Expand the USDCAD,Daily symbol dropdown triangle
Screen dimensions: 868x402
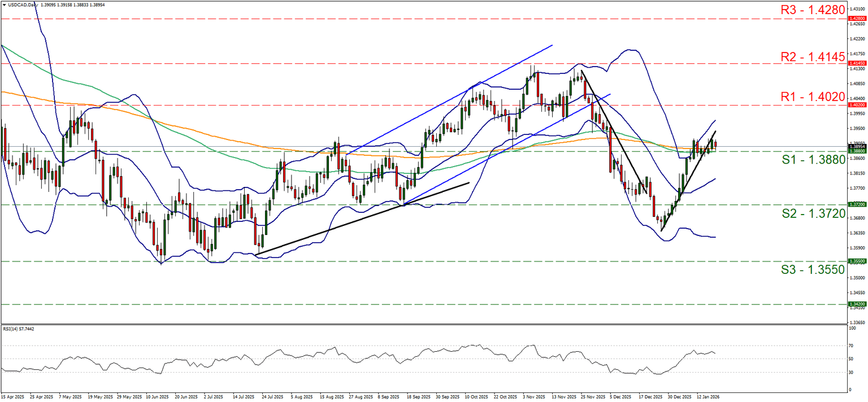5,5
